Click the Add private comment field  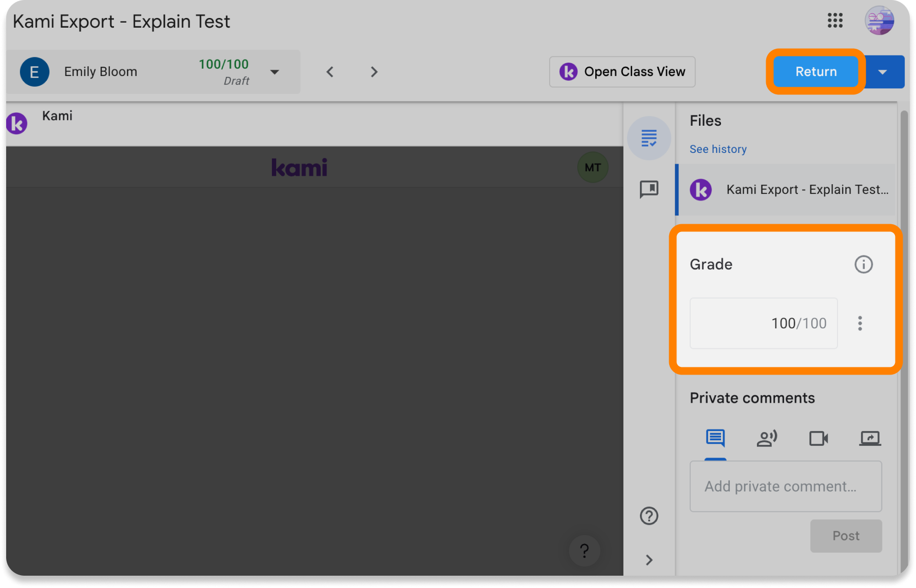click(x=786, y=486)
